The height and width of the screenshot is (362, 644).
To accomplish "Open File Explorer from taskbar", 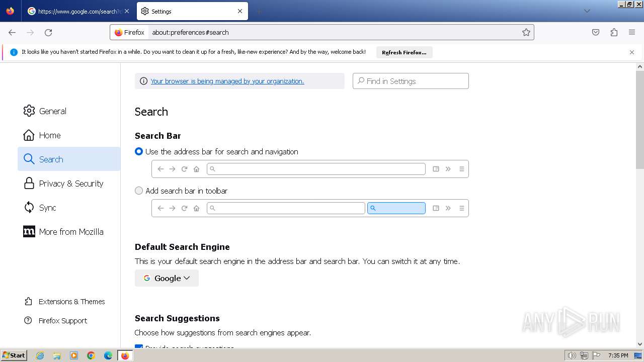I will point(57,355).
